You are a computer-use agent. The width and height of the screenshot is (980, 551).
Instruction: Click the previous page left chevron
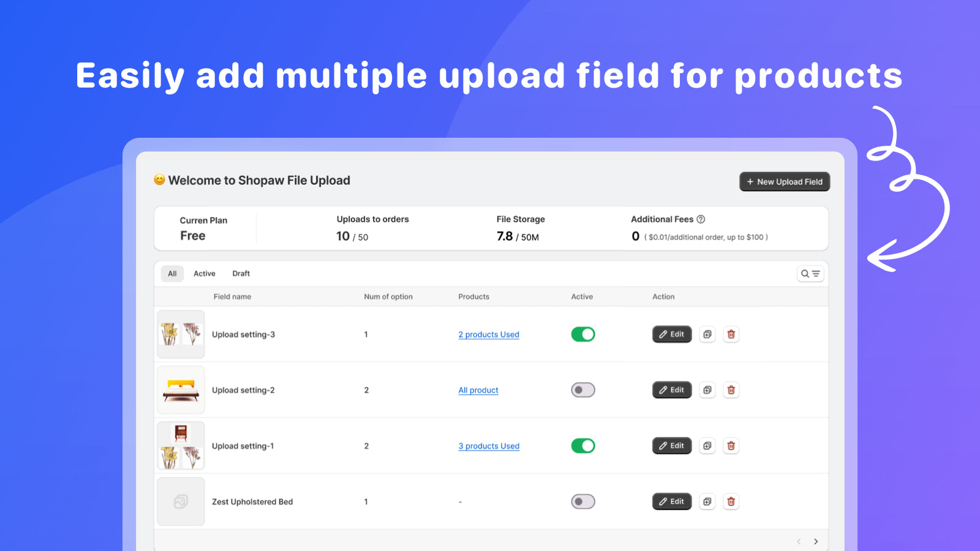click(x=798, y=541)
